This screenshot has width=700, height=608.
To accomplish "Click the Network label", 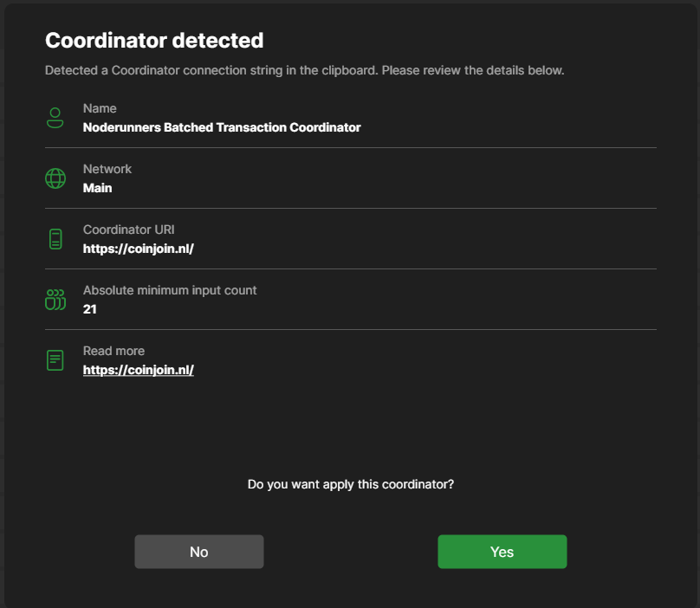I will click(x=107, y=169).
